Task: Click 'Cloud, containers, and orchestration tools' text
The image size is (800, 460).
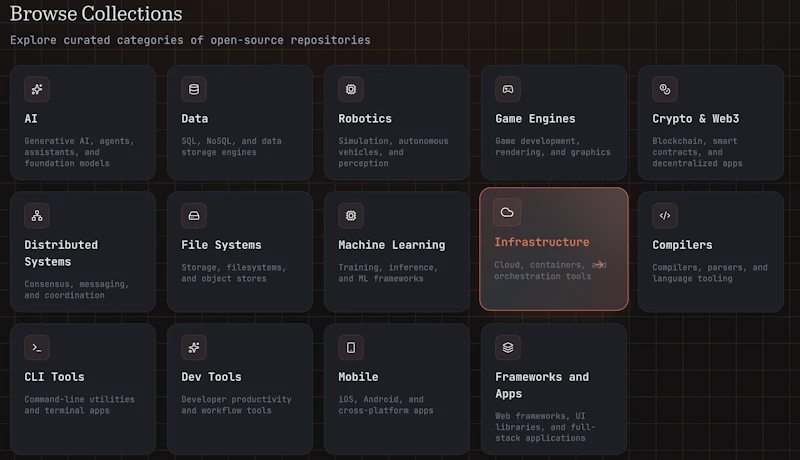Action: point(550,270)
